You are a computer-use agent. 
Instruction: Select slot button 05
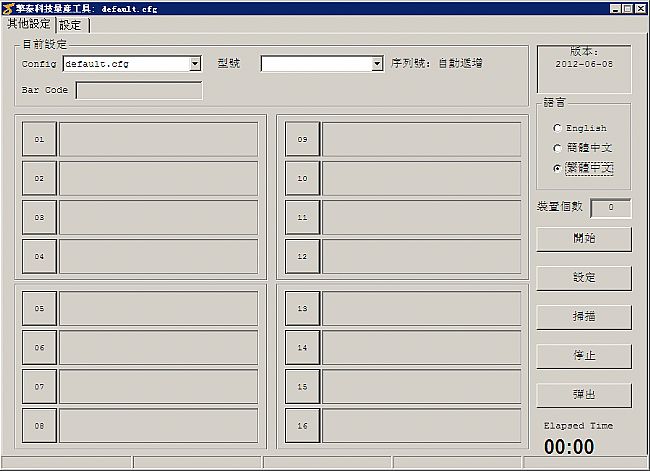pos(39,309)
